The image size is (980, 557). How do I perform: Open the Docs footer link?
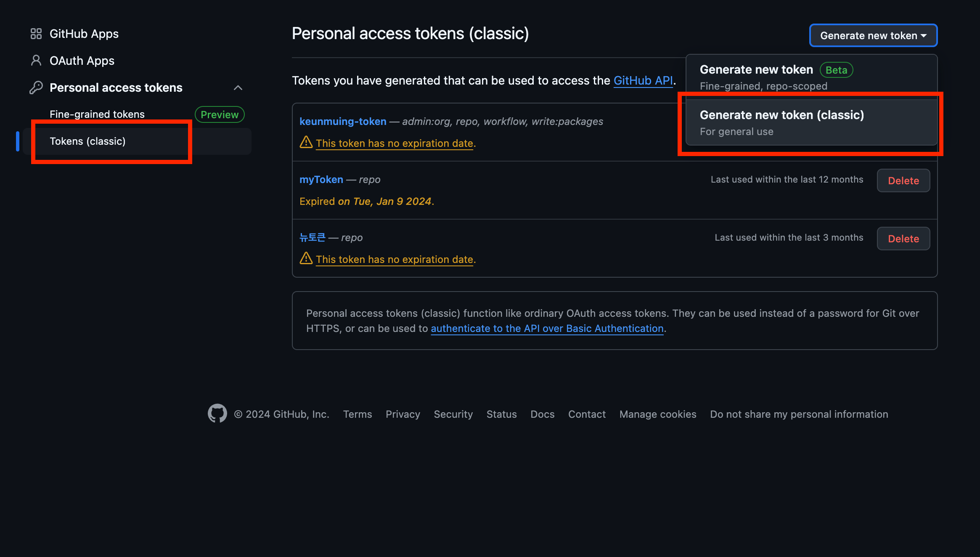click(x=543, y=414)
